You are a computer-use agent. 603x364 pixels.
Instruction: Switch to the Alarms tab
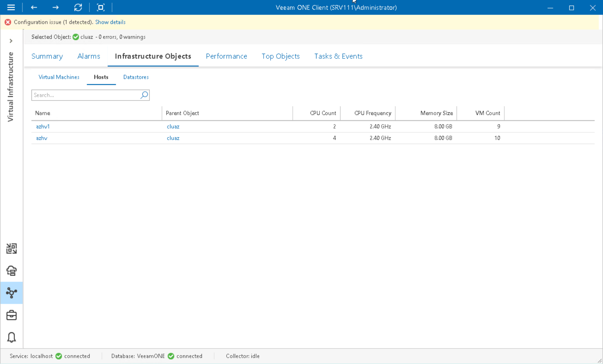[x=89, y=56]
